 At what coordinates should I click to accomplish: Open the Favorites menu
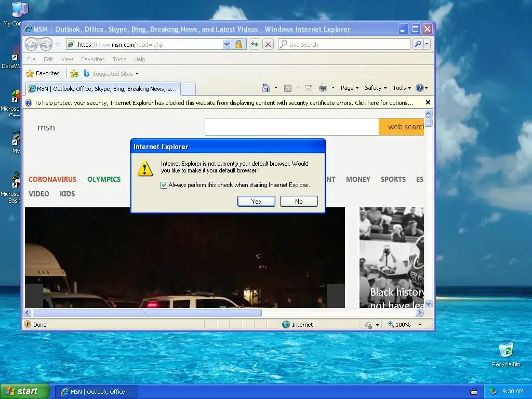tap(92, 59)
